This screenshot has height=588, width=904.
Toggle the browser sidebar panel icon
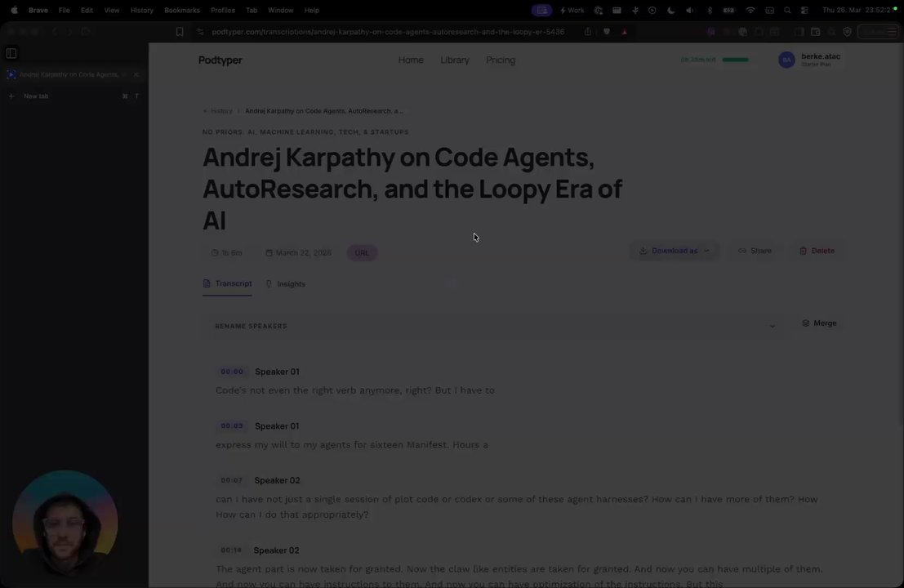tap(11, 53)
